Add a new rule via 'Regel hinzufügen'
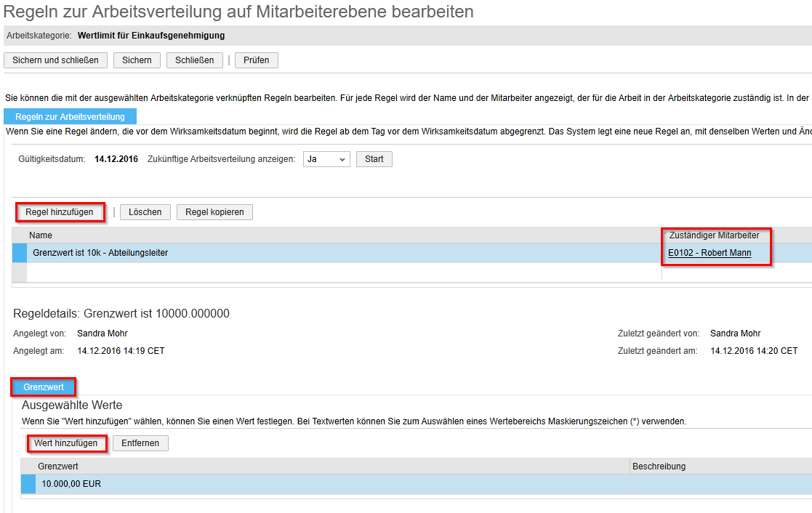Viewport: 812px width, 513px height. tap(60, 212)
